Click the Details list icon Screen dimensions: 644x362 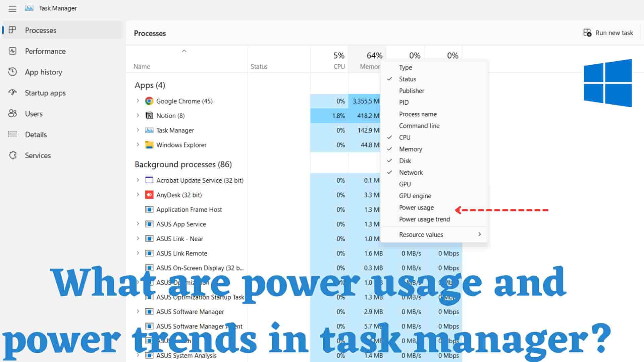(12, 134)
